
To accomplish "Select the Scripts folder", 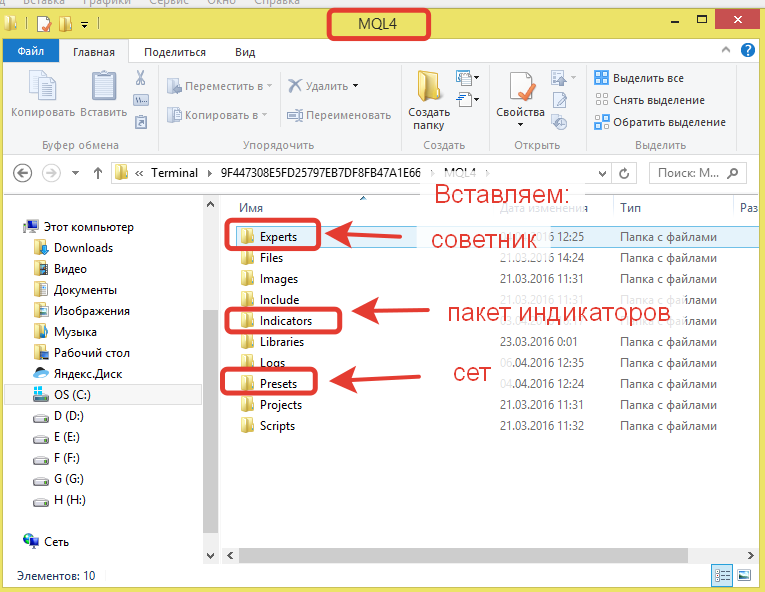I will pyautogui.click(x=277, y=426).
